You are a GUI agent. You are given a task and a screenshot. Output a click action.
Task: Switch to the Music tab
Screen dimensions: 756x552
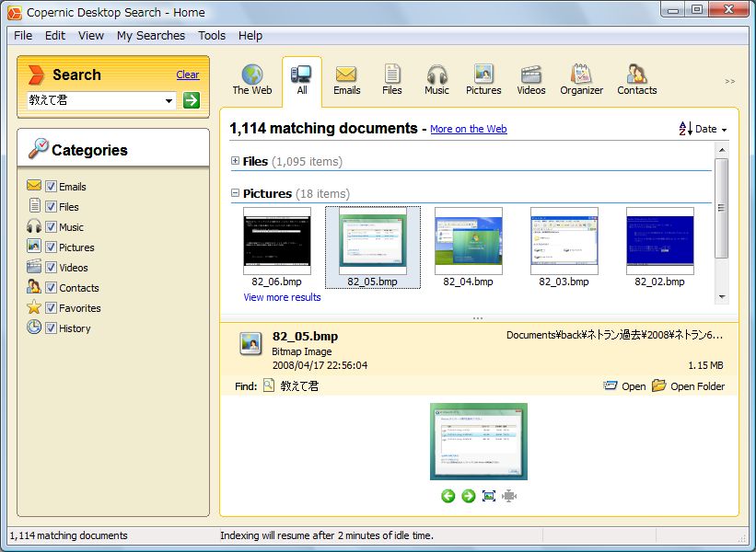(x=436, y=80)
